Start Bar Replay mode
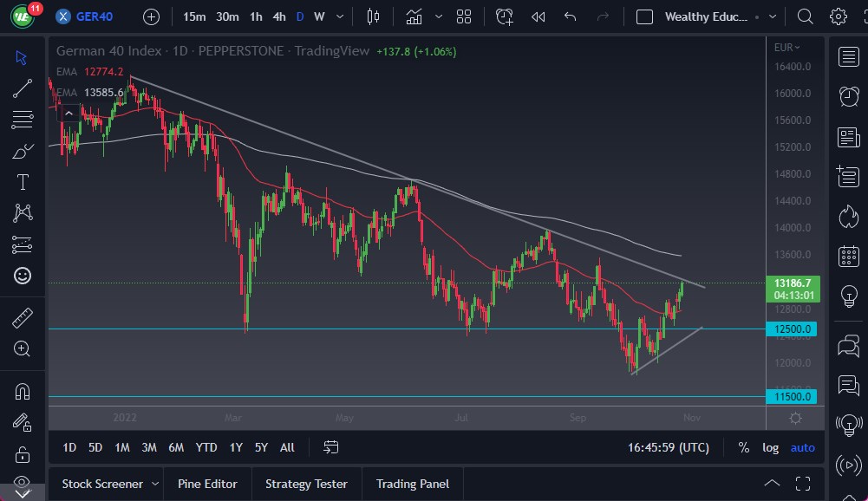Viewport: 868px width, 501px height. [x=537, y=16]
